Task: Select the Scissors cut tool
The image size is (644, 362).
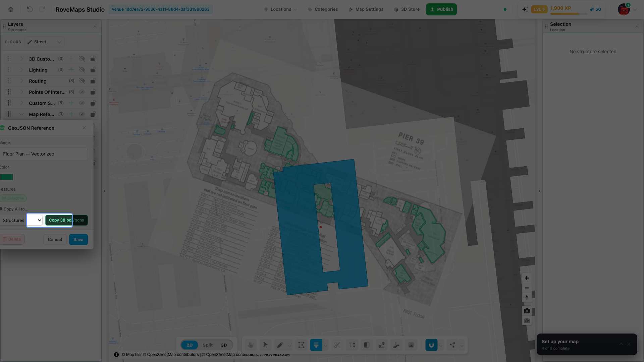Action: click(337, 345)
